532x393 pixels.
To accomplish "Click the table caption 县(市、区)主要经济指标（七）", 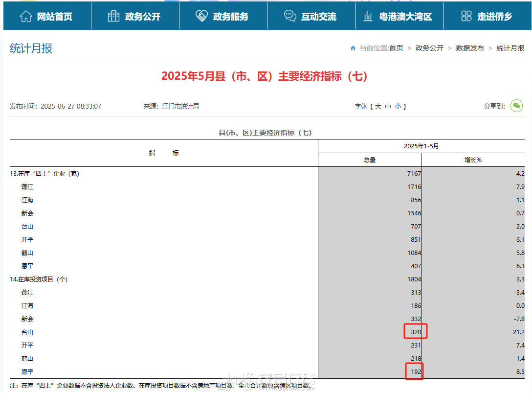I will coord(265,133).
